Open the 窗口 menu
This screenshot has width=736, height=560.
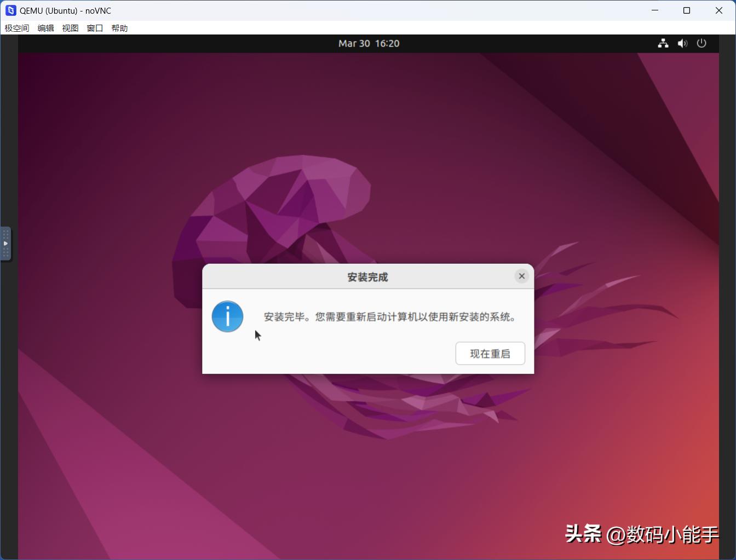pyautogui.click(x=95, y=28)
